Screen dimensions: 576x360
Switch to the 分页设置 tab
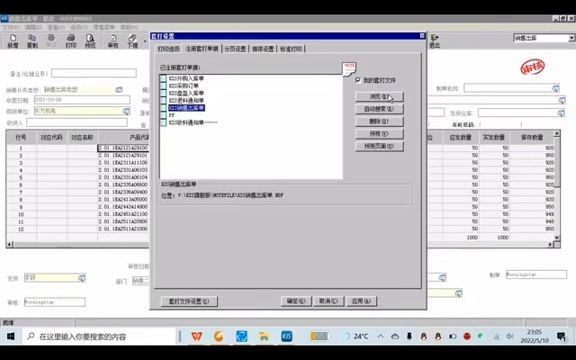click(235, 49)
